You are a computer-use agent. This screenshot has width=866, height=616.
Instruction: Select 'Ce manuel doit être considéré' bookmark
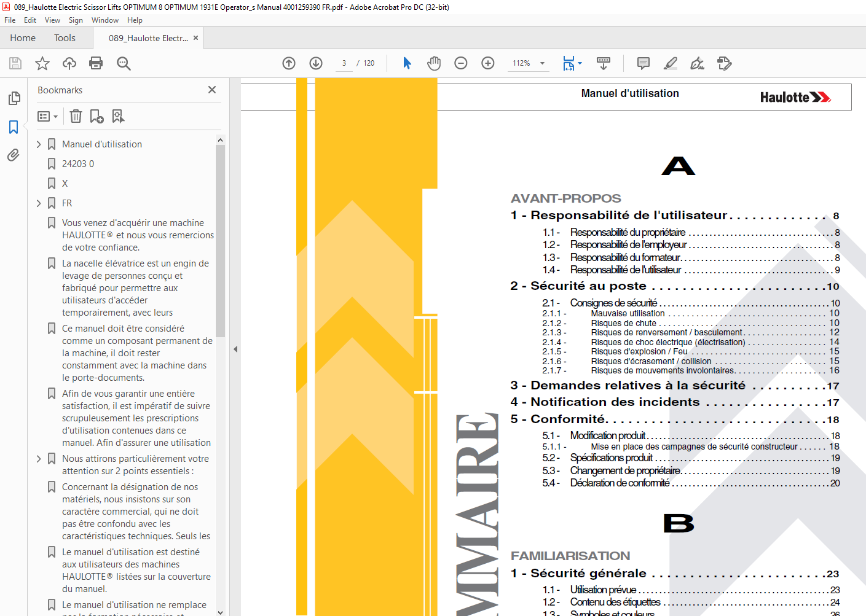[137, 353]
